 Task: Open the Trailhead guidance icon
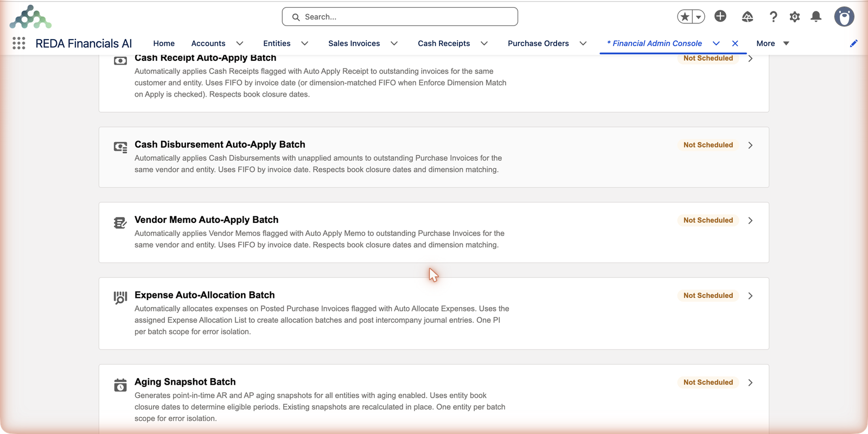pyautogui.click(x=748, y=17)
